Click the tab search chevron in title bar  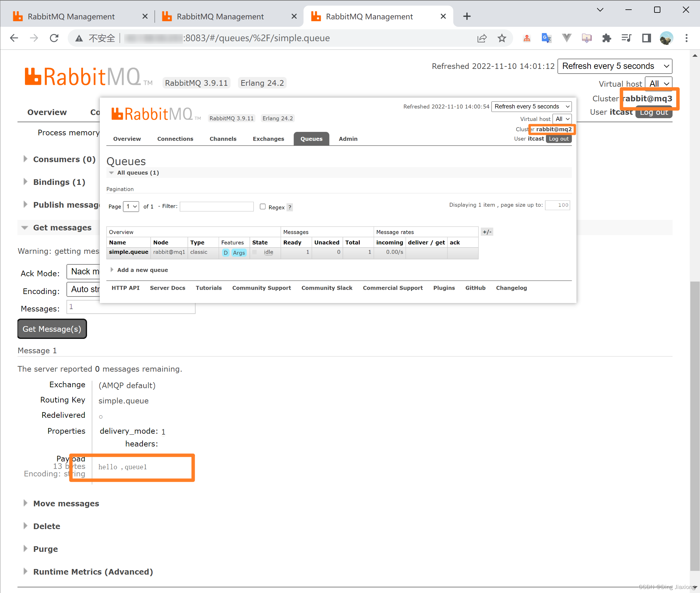[600, 10]
